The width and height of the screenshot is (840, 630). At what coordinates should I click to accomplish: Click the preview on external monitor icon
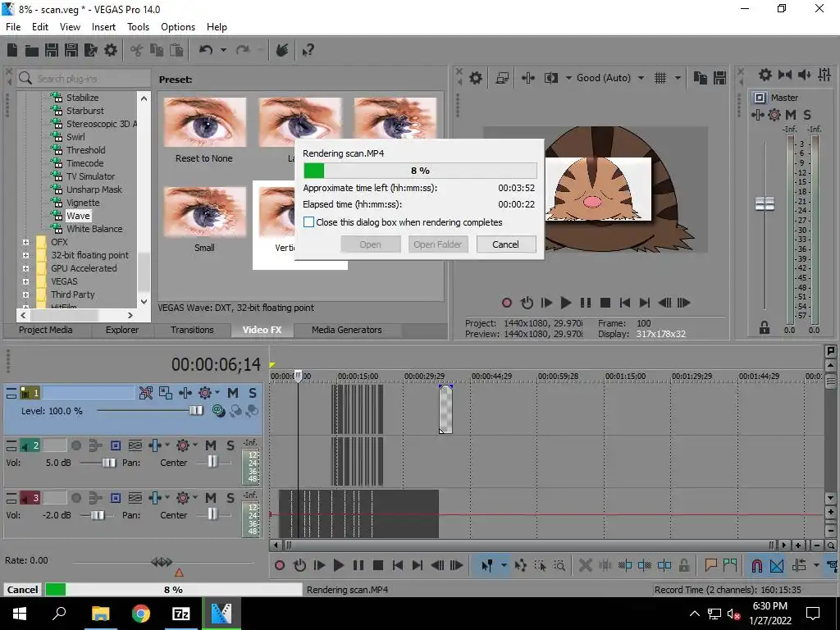click(503, 78)
